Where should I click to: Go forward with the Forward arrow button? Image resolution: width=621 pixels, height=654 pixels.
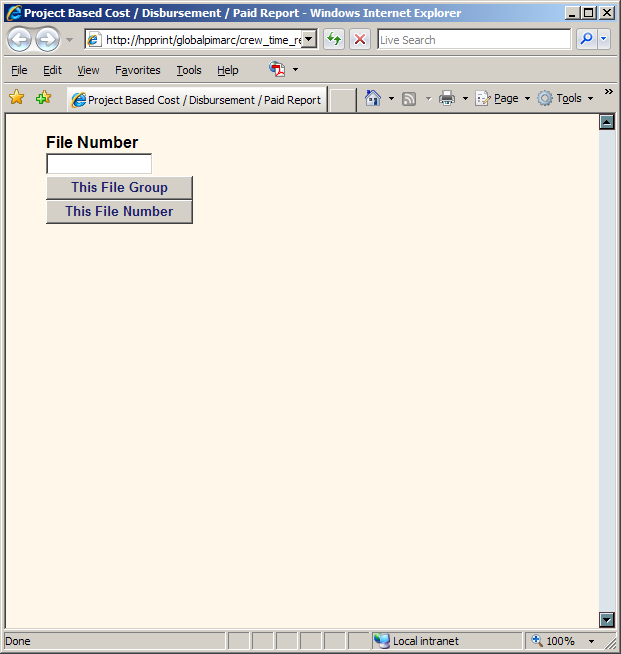[x=47, y=40]
